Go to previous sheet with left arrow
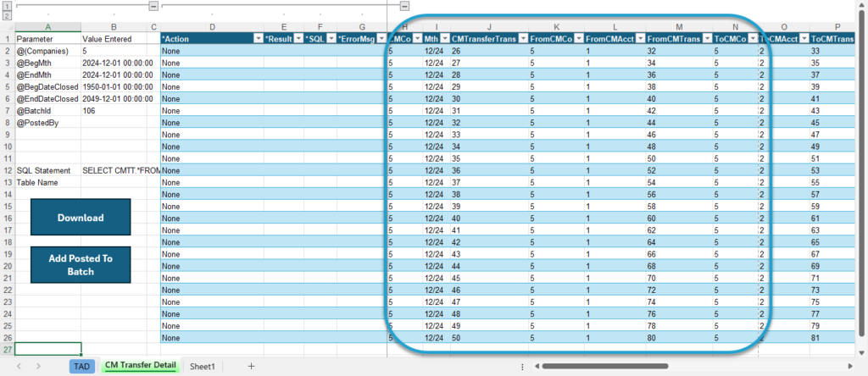 19,366
